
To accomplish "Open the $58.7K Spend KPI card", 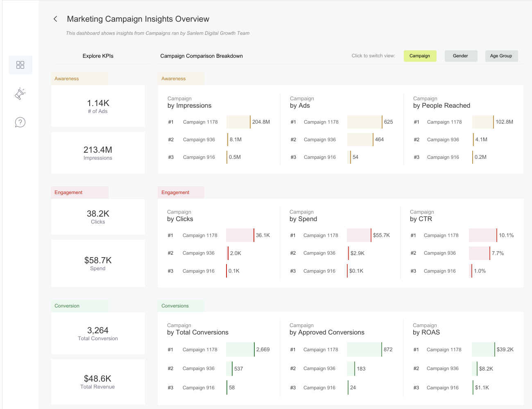I will tap(98, 263).
